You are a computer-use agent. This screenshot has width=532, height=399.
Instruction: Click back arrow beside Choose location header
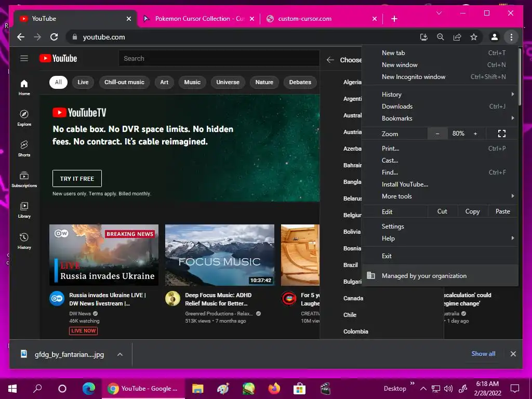coord(330,60)
